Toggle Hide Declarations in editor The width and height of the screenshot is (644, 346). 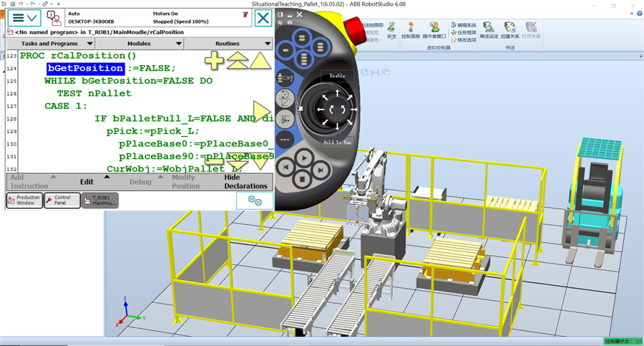coord(245,182)
